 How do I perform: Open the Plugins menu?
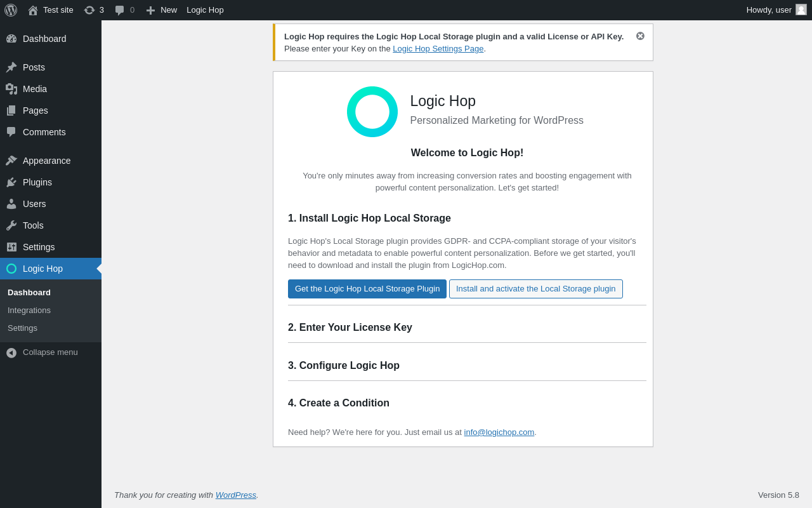tap(37, 182)
